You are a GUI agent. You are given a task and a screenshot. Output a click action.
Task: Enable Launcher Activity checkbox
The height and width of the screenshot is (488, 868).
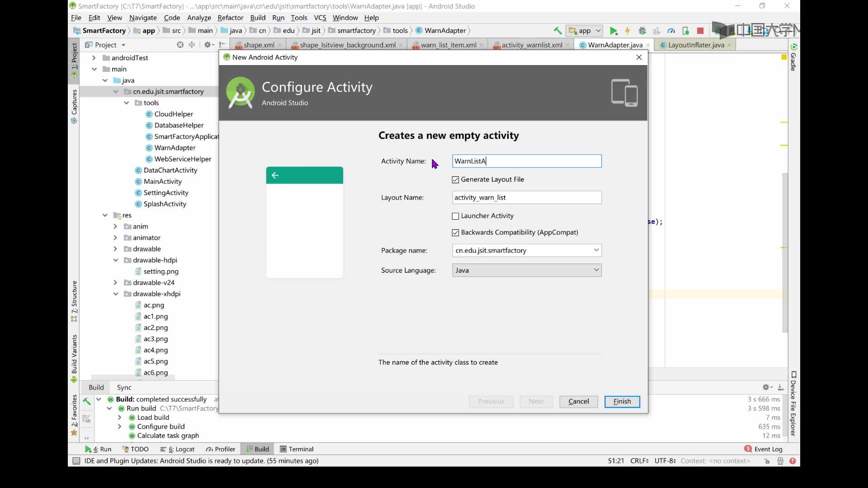coord(455,216)
